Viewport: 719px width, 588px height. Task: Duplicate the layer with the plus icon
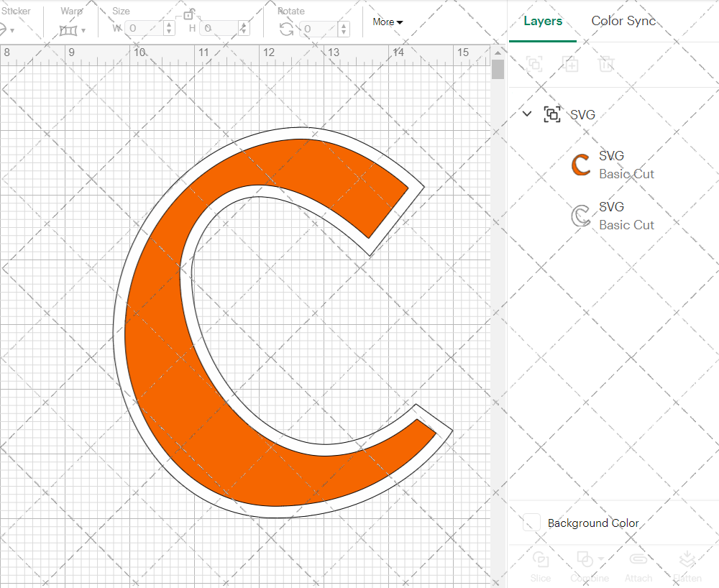571,64
